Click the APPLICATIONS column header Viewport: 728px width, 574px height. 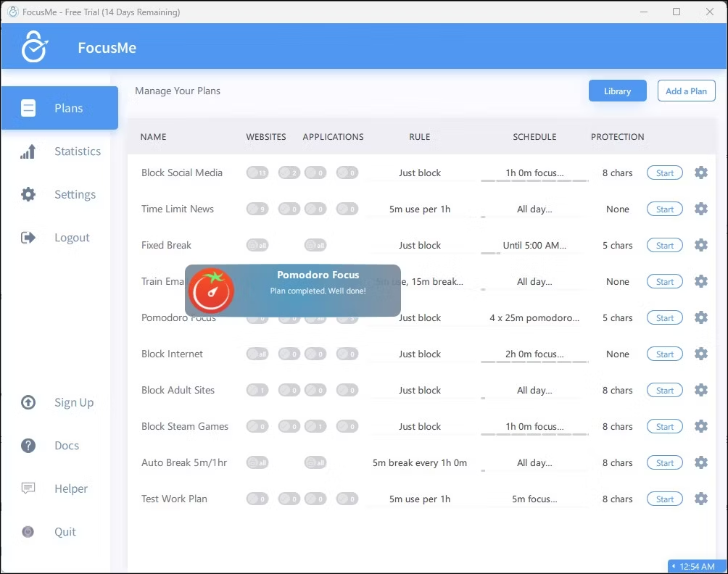tap(333, 136)
